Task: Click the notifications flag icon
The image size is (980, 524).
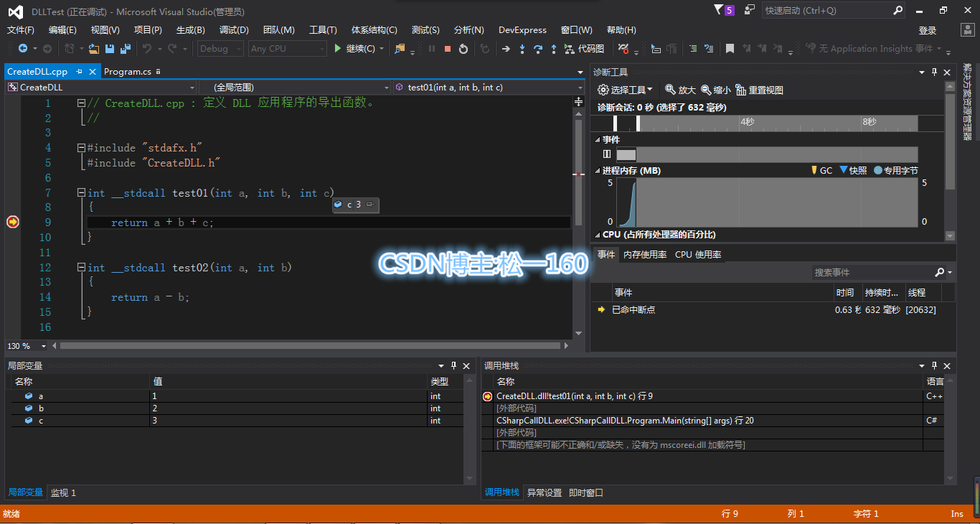Action: (720, 10)
